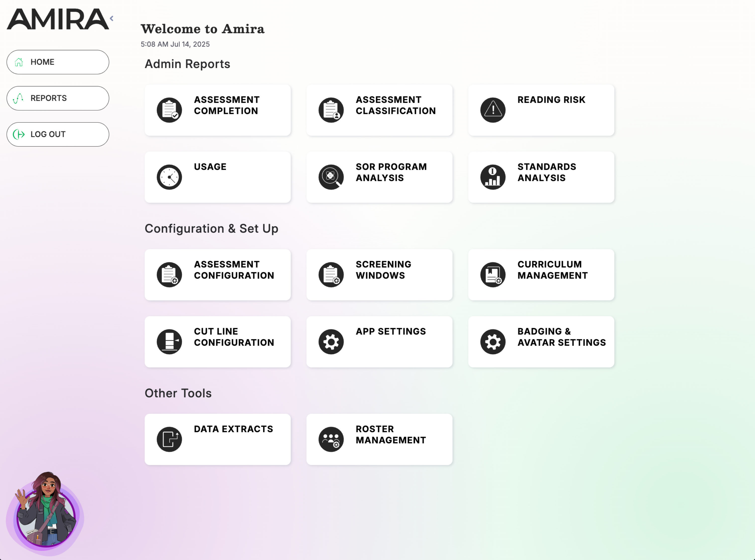
Task: Open Badging & Avatar Settings
Action: (541, 342)
